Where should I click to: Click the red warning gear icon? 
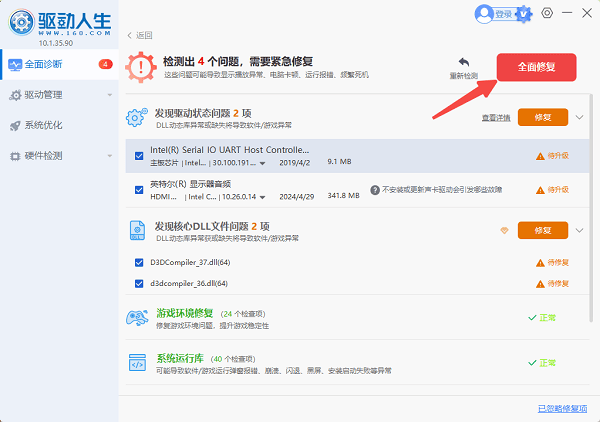pos(141,67)
